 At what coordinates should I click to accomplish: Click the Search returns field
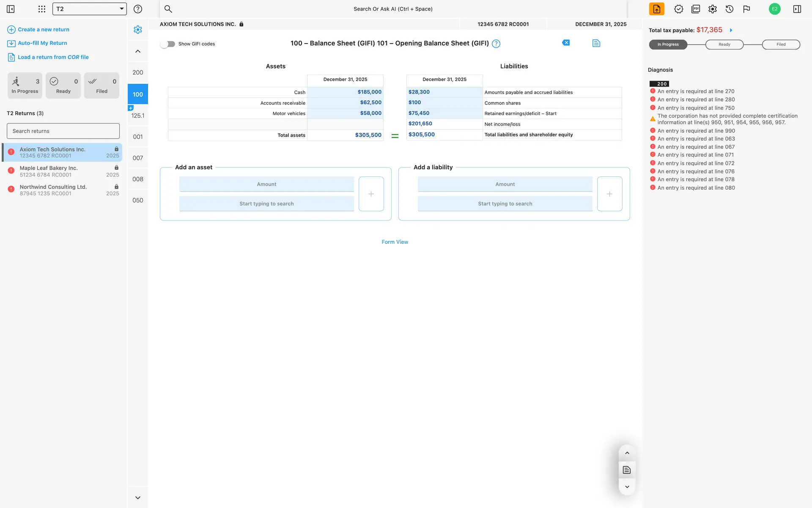[x=63, y=131]
